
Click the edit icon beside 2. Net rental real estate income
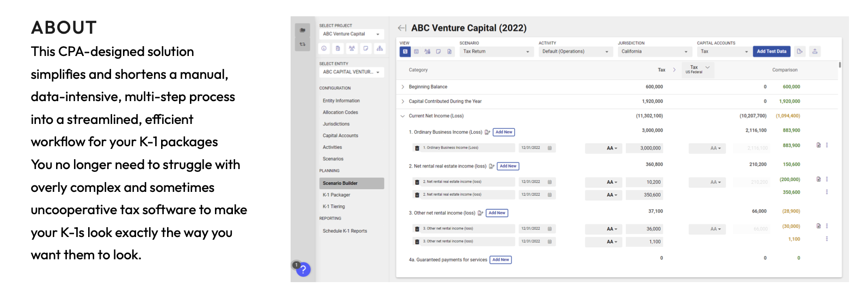[492, 166]
